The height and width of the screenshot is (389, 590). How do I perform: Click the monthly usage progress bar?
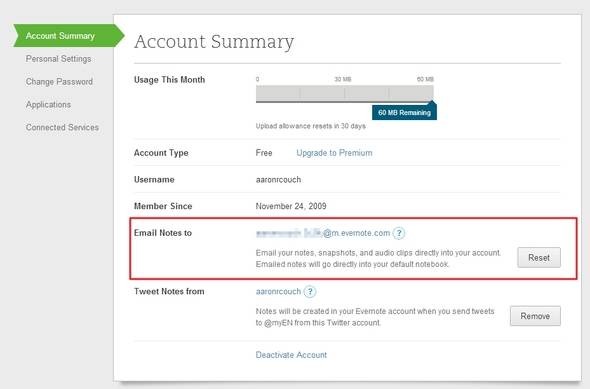pyautogui.click(x=344, y=94)
